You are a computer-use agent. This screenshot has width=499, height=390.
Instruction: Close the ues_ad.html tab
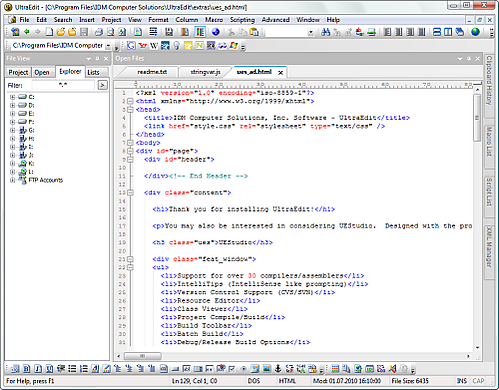coord(281,72)
